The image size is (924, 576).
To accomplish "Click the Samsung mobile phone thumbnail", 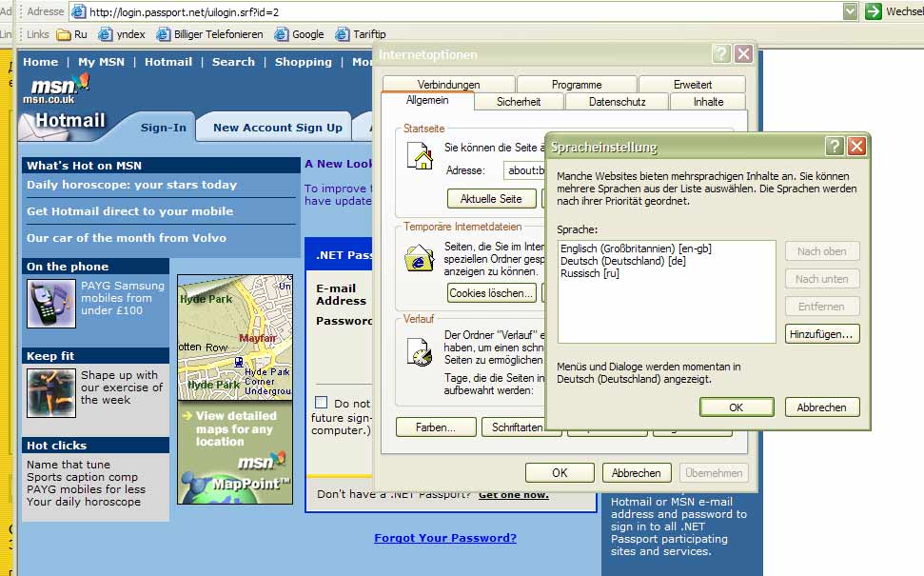I will tap(51, 303).
